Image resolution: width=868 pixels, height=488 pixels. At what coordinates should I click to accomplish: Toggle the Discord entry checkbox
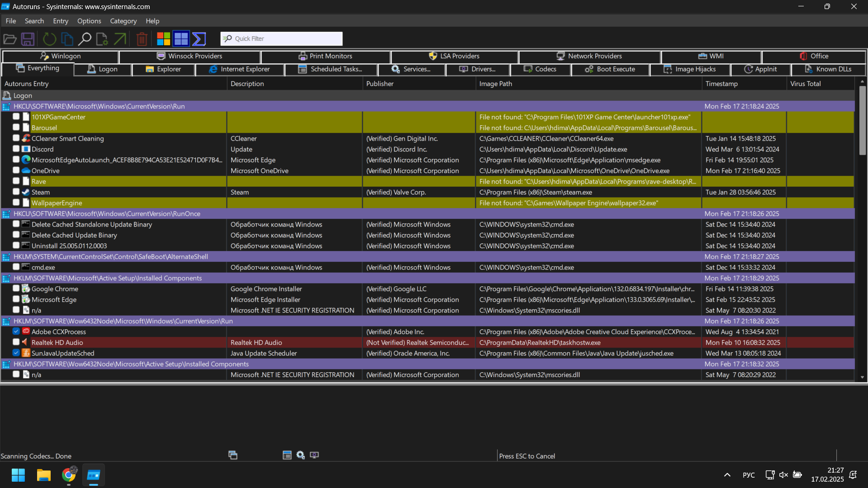pos(16,149)
